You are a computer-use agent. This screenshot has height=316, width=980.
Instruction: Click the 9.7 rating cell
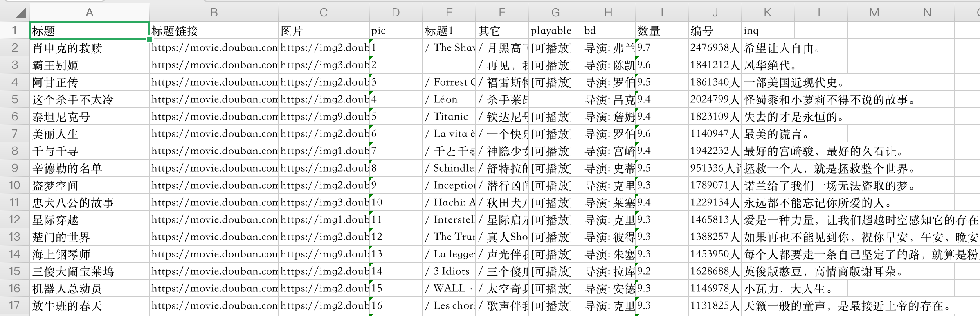click(x=662, y=48)
